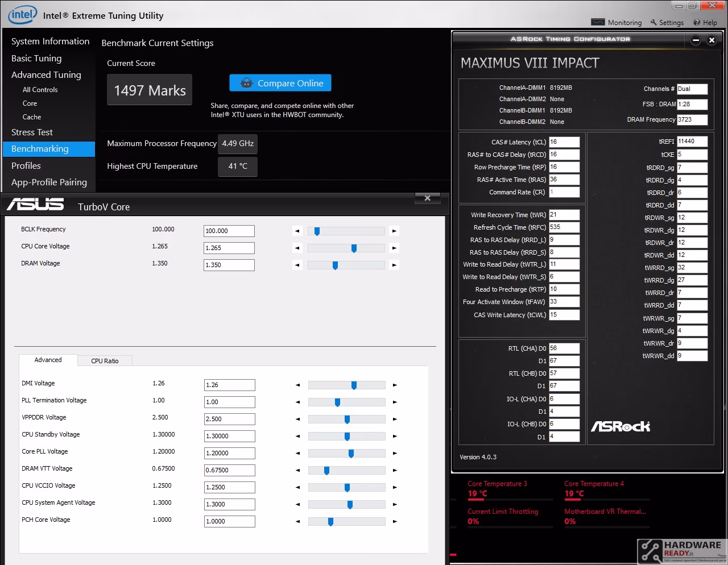Select the Advanced tab in TurboV
This screenshot has width=728, height=565.
point(48,360)
